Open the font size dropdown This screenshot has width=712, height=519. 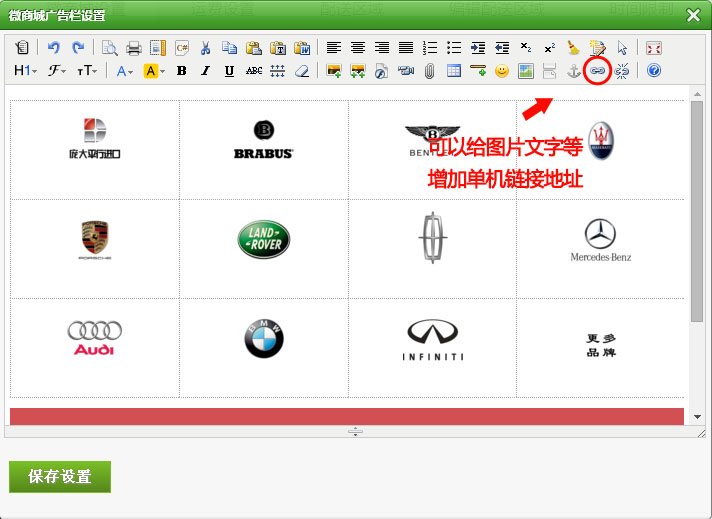click(88, 71)
